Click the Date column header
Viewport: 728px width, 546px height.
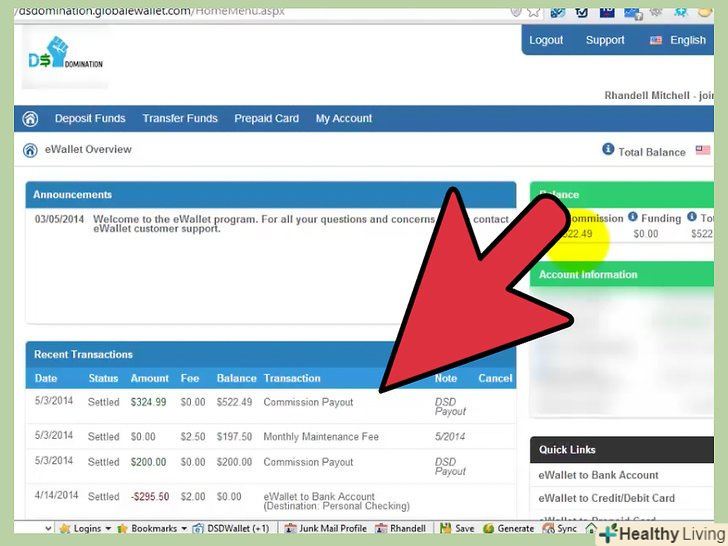(46, 378)
